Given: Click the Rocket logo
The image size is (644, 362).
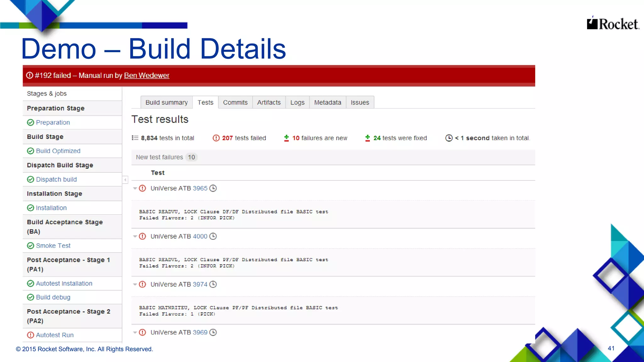Looking at the screenshot, I should [613, 23].
